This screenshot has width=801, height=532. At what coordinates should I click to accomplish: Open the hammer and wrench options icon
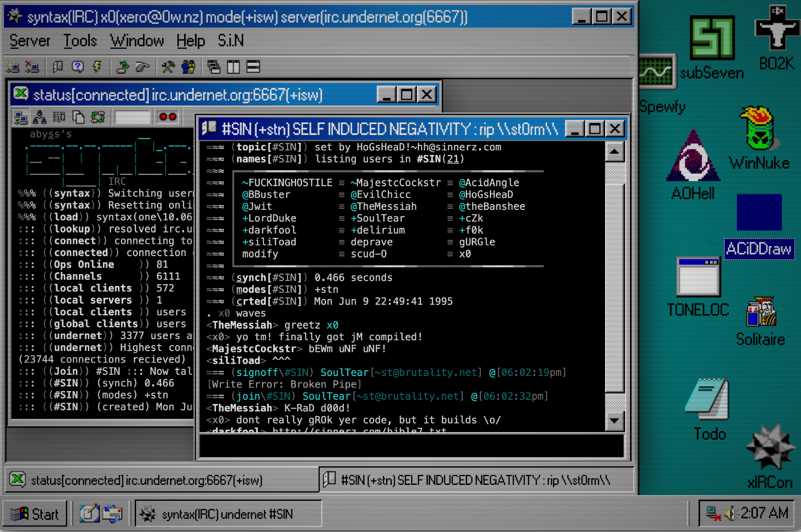(168, 67)
